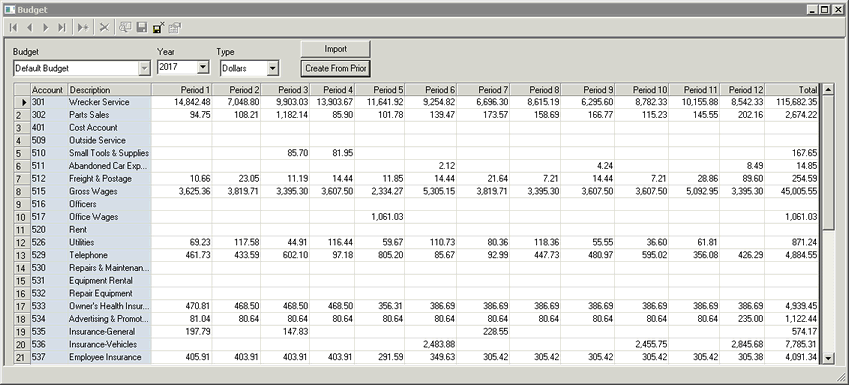Click the Import button
849x385 pixels.
(336, 49)
